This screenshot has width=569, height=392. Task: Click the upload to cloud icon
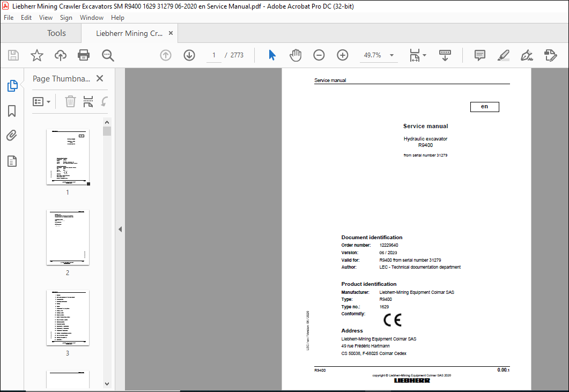point(60,55)
